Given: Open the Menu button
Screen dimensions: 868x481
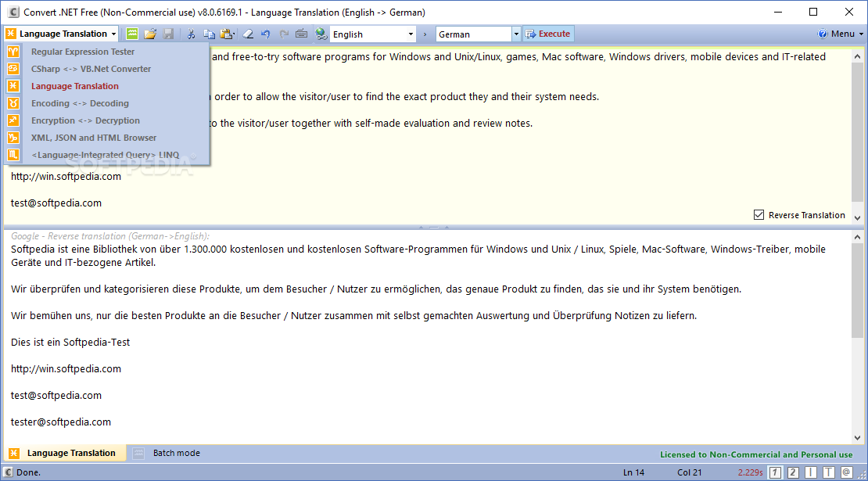Looking at the screenshot, I should 842,34.
